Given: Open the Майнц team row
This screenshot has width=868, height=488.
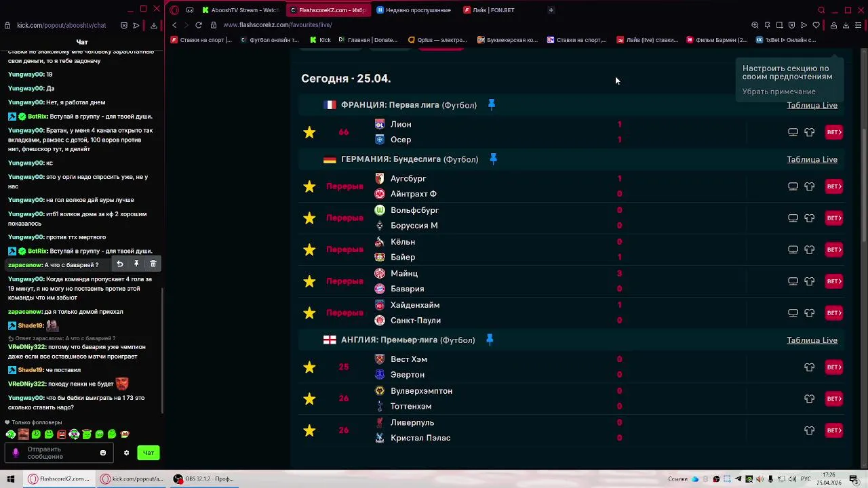Looking at the screenshot, I should [x=404, y=273].
